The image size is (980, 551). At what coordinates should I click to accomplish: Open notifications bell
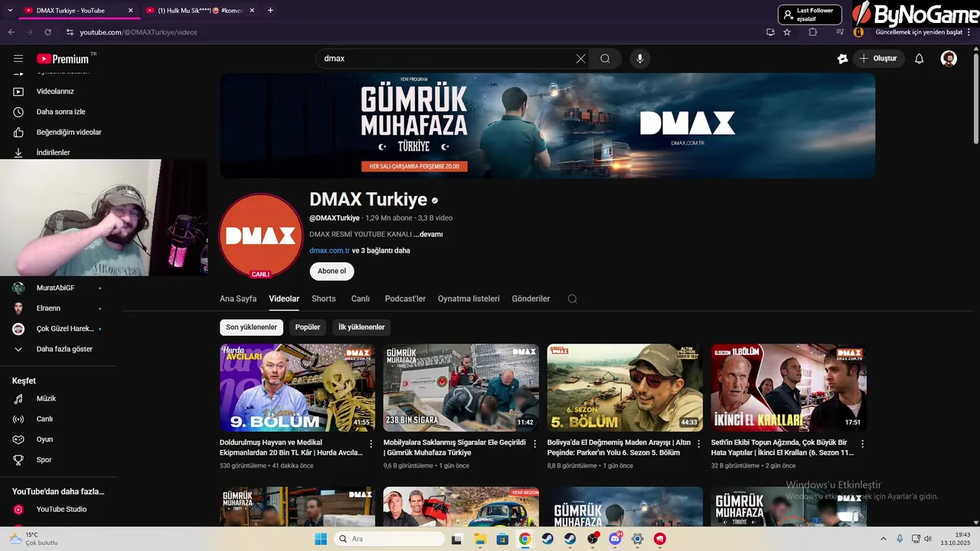coord(920,58)
